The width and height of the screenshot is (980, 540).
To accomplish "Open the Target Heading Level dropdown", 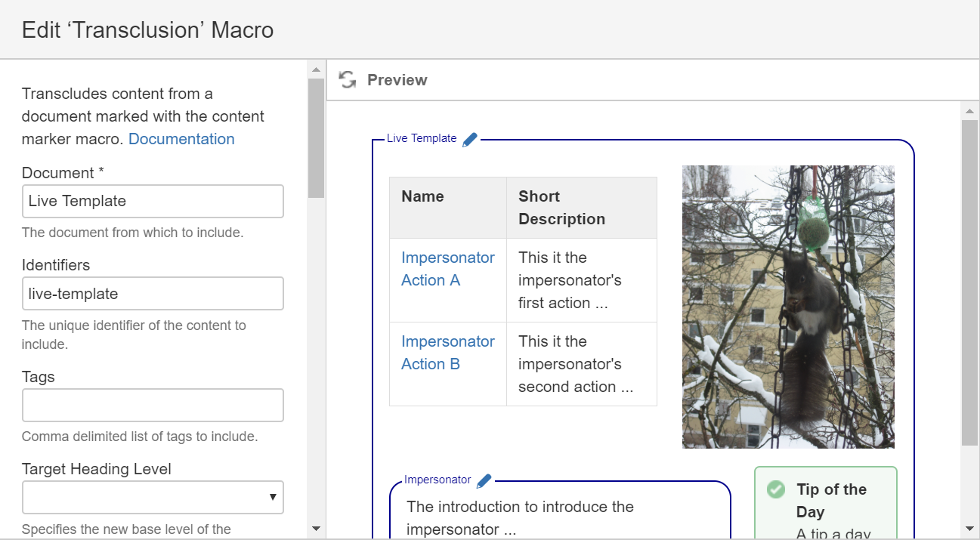I will [x=153, y=497].
